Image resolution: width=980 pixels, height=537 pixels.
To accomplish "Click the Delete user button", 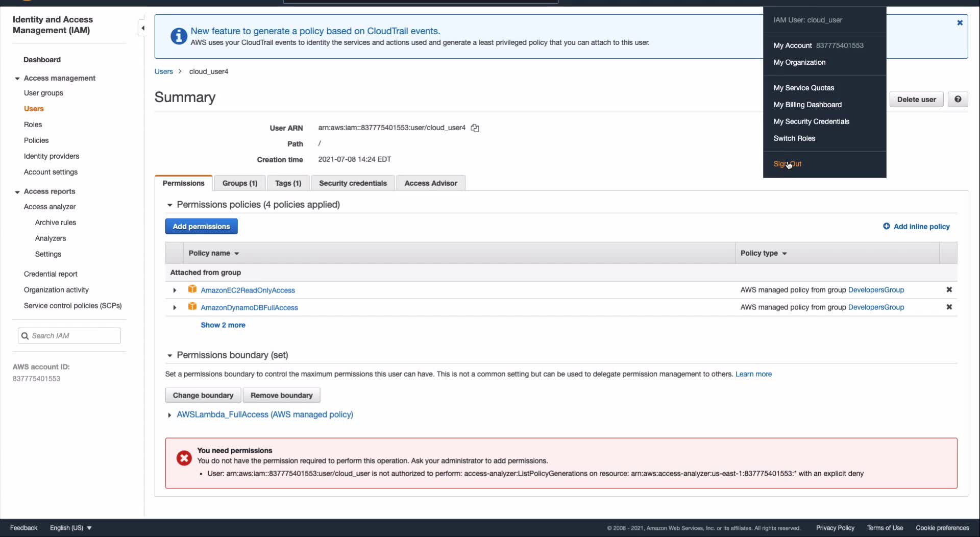I will (x=916, y=100).
